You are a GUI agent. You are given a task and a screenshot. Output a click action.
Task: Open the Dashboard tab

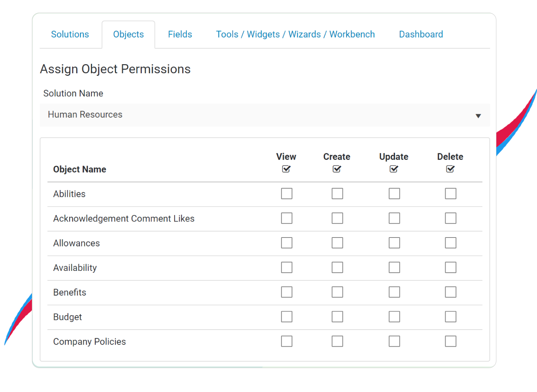[421, 34]
